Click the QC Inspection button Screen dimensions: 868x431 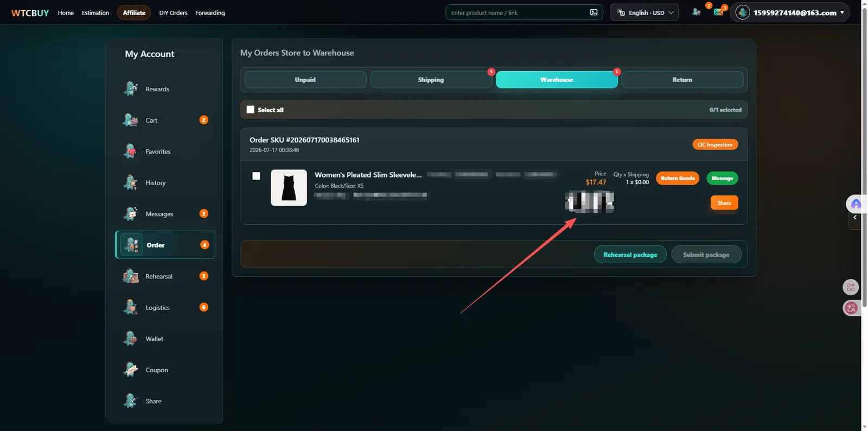(x=715, y=144)
